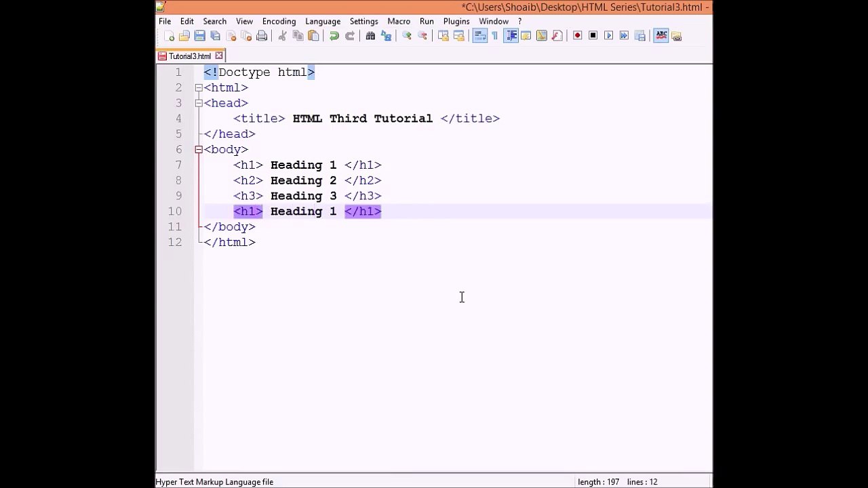Click line number 12 in margin
The height and width of the screenshot is (488, 868).
tap(175, 243)
